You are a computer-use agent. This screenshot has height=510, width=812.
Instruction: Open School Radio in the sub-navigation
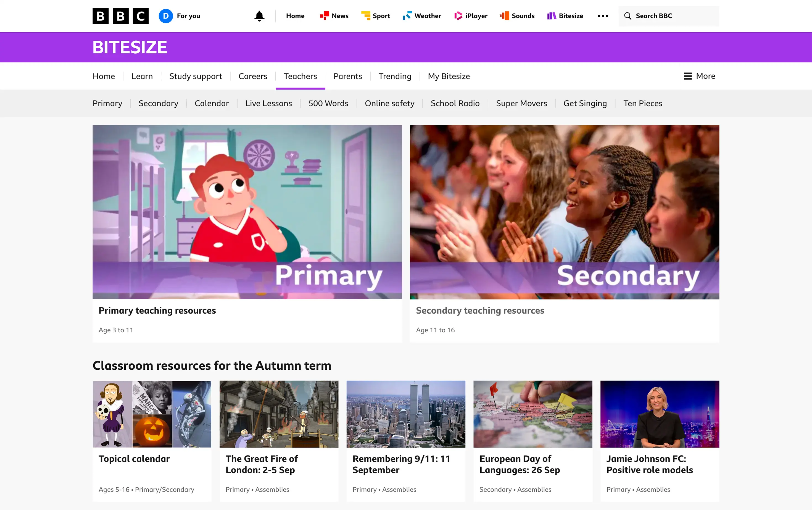[455, 103]
